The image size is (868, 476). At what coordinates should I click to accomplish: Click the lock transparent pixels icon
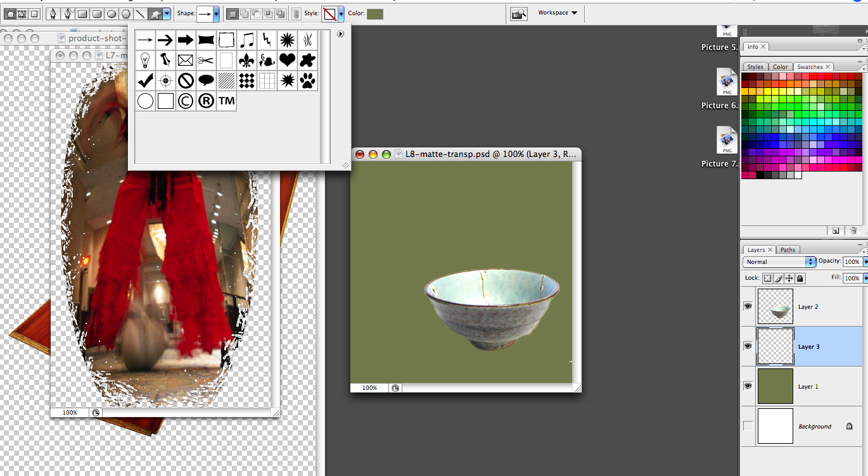(x=767, y=279)
